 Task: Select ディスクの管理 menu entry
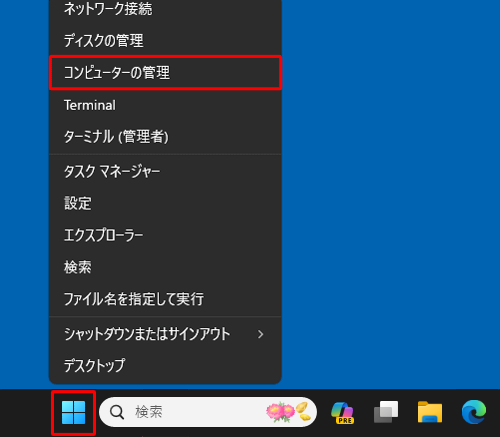point(165,40)
